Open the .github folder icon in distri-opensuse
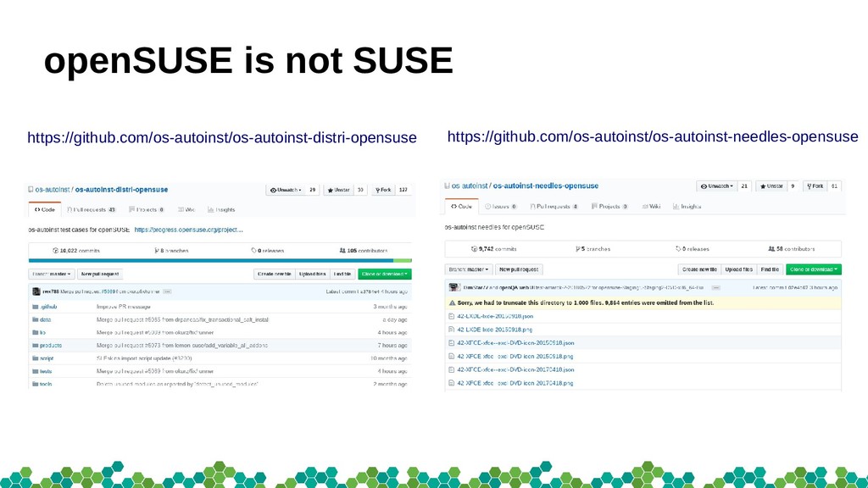The image size is (868, 488). point(36,307)
